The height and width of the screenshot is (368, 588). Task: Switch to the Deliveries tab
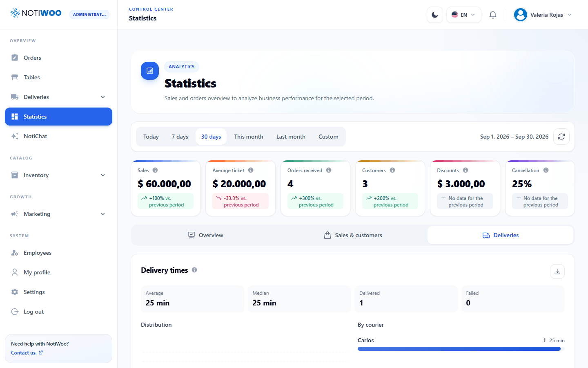click(x=500, y=235)
